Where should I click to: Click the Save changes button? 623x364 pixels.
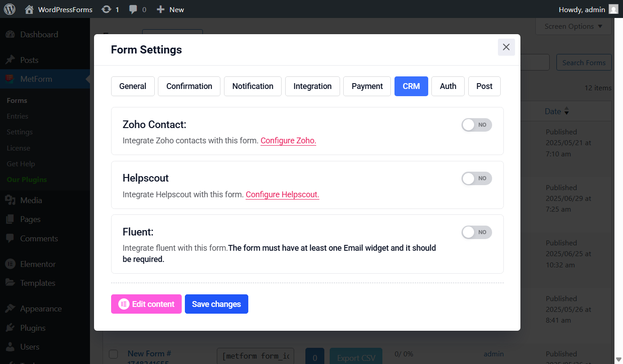click(216, 304)
